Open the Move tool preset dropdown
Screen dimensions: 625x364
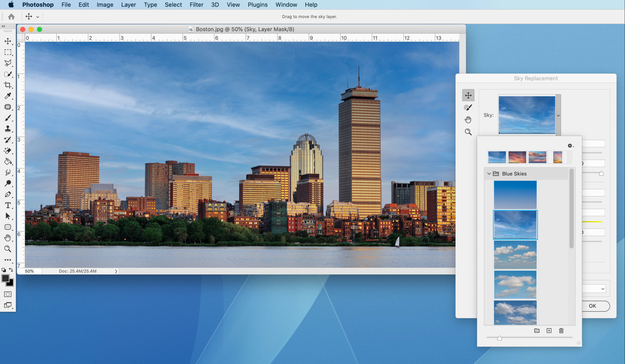coord(38,17)
